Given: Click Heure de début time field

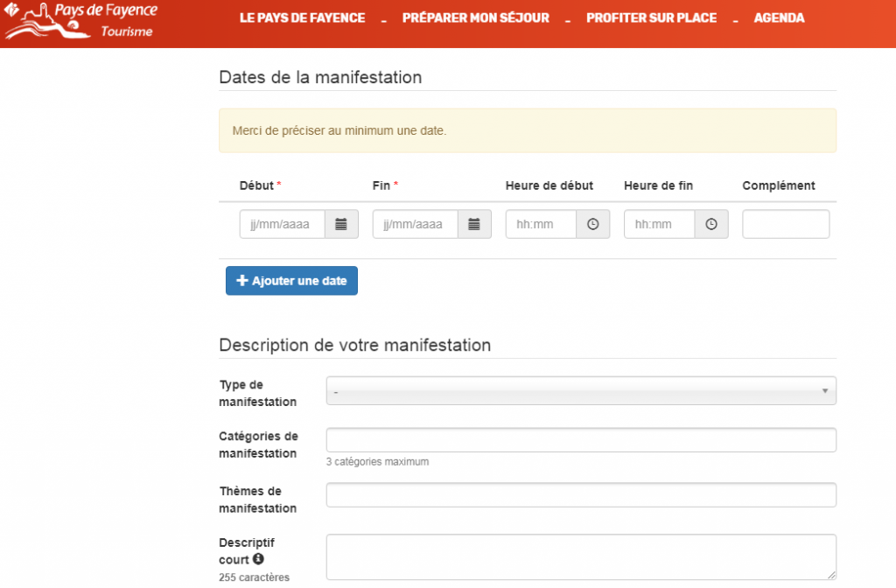Looking at the screenshot, I should point(541,224).
